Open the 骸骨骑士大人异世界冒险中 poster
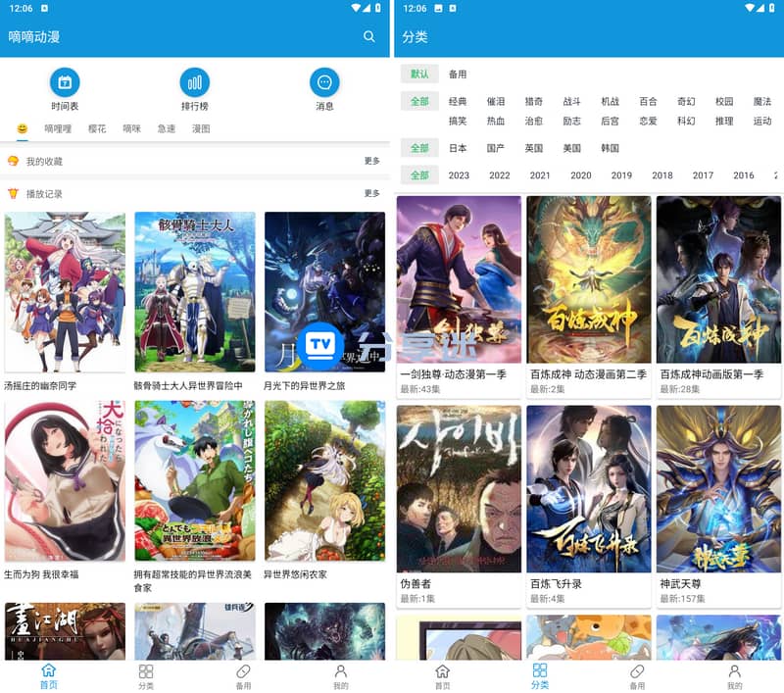Image resolution: width=784 pixels, height=693 pixels. 195,291
